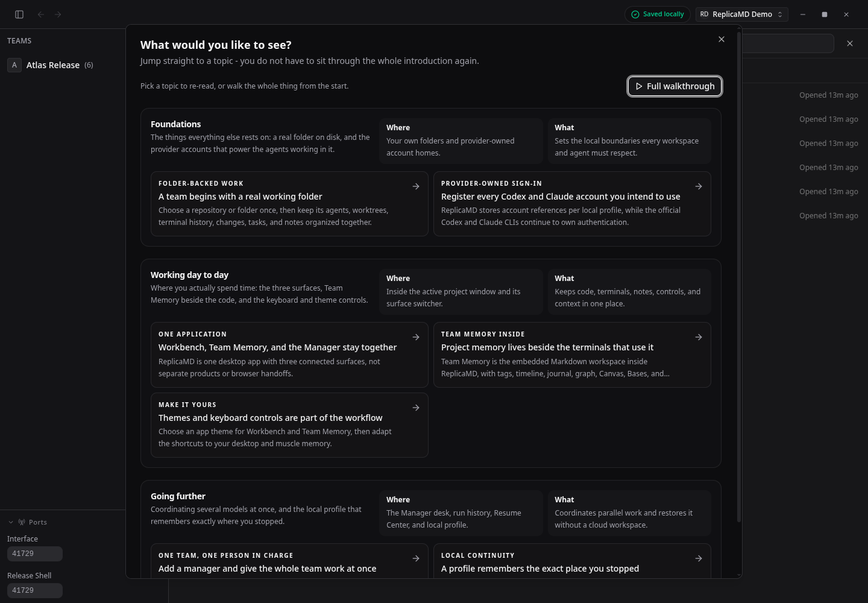Toggle the sidebar panel icon

coord(19,14)
